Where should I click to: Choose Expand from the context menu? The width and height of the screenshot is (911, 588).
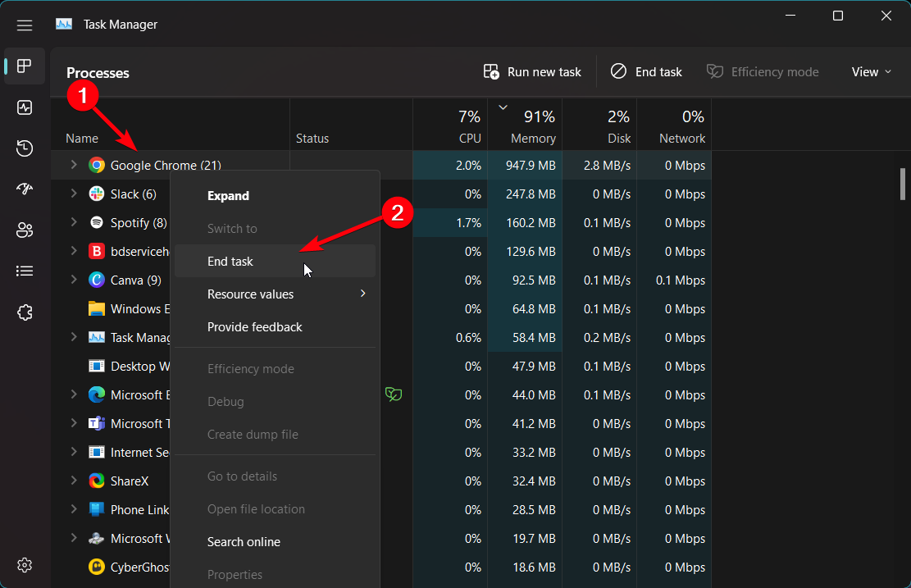228,196
